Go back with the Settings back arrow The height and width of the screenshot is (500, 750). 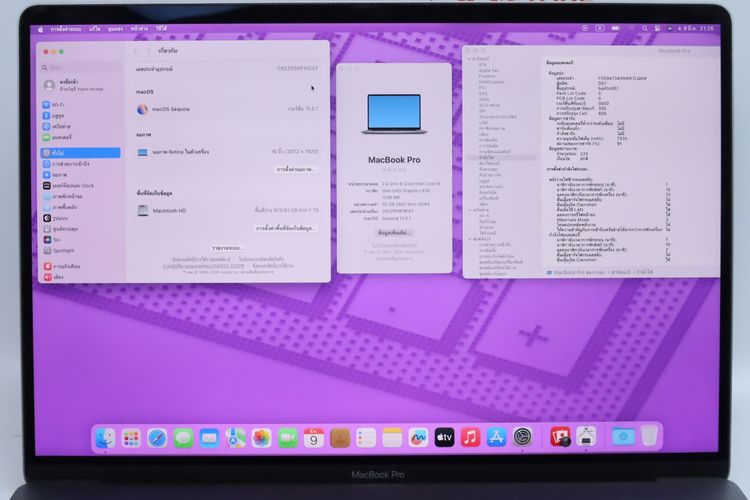pos(135,51)
